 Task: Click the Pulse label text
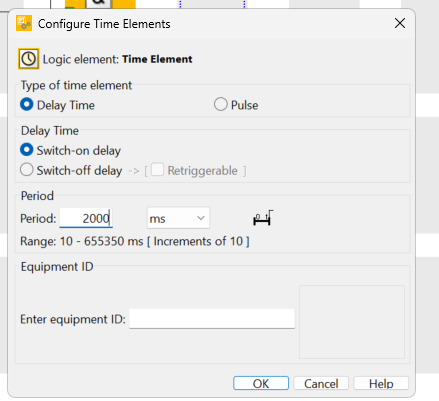(244, 105)
